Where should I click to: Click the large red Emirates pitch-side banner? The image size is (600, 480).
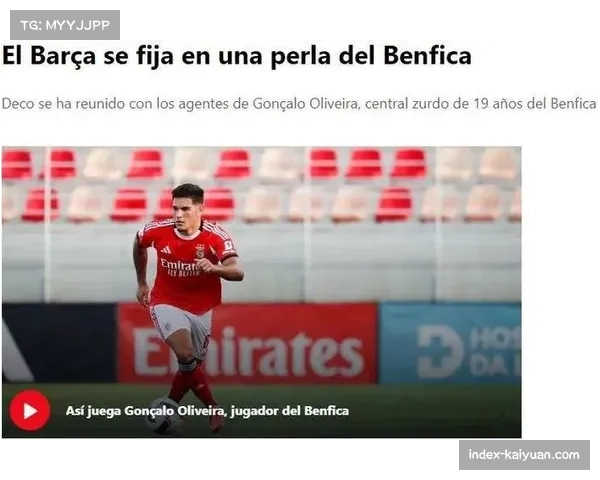click(248, 343)
